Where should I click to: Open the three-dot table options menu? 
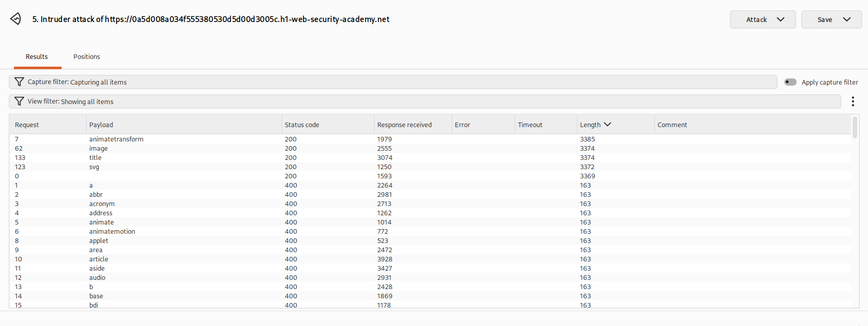pyautogui.click(x=853, y=101)
